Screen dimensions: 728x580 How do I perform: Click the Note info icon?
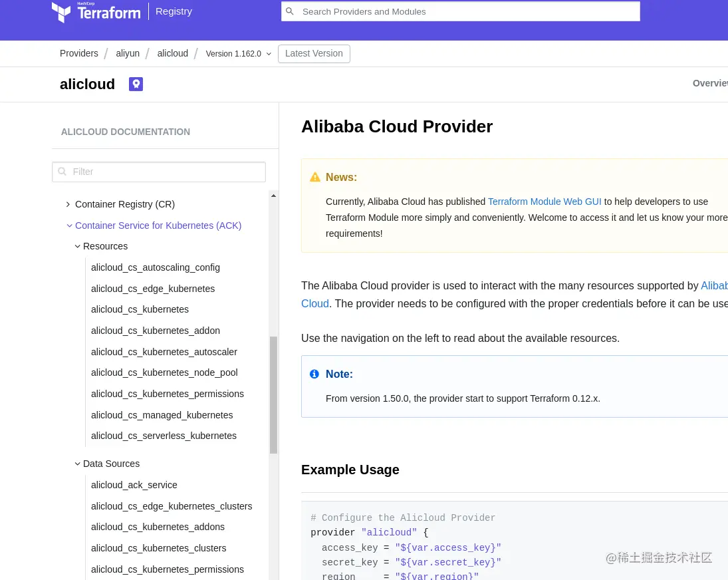coord(314,374)
